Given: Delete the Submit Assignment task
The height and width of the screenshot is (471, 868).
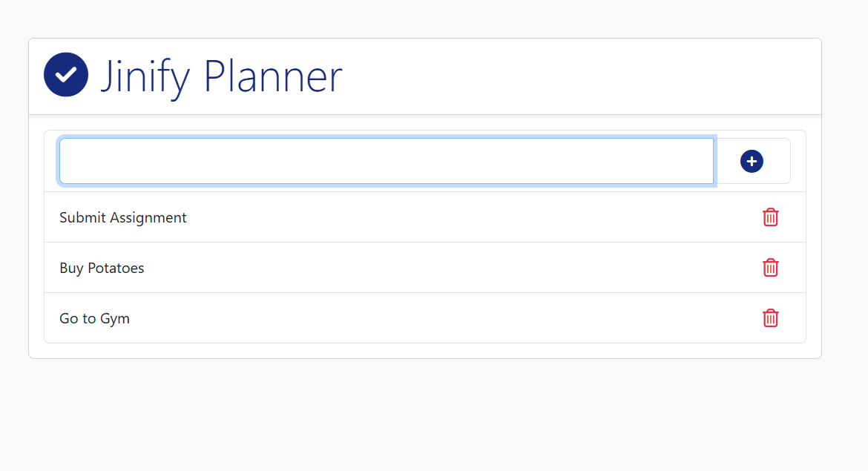Looking at the screenshot, I should (771, 217).
